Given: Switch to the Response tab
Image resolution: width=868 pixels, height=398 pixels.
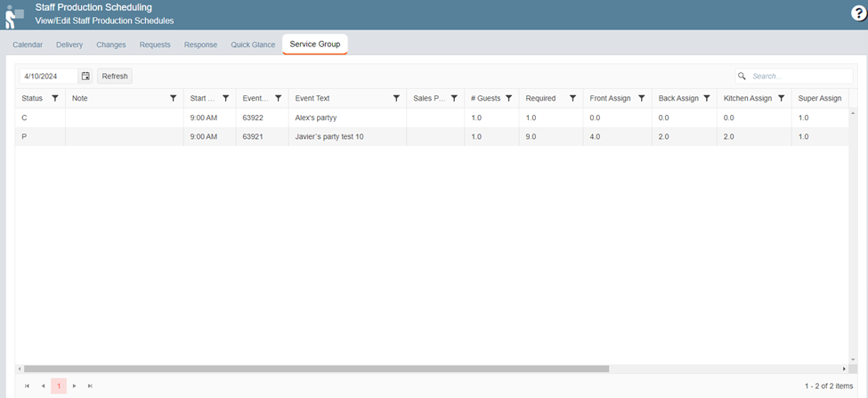Looking at the screenshot, I should click(200, 45).
